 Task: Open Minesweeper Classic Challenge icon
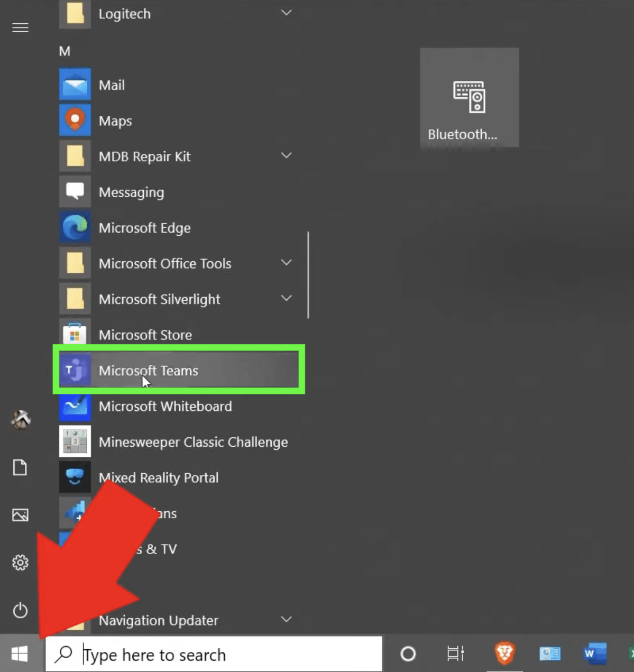[75, 441]
